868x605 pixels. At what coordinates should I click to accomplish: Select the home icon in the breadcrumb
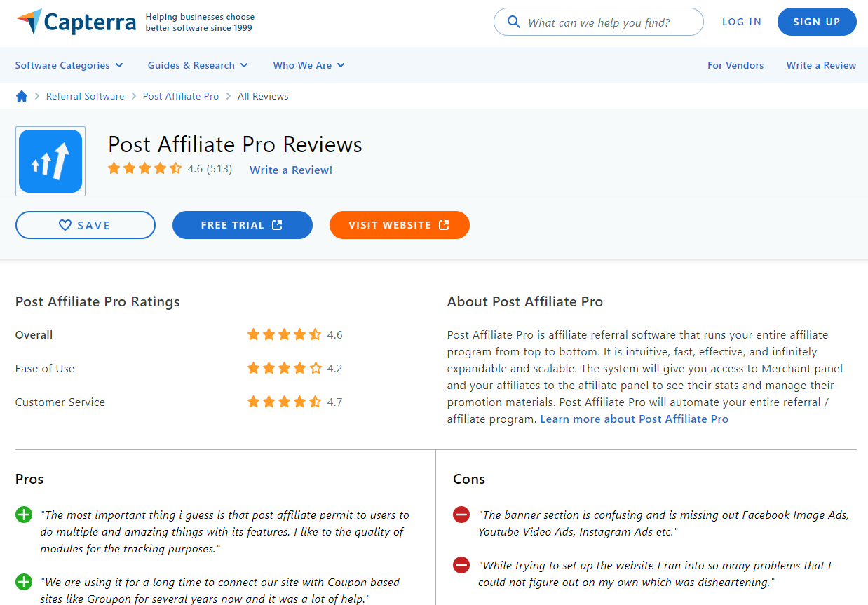(x=21, y=96)
